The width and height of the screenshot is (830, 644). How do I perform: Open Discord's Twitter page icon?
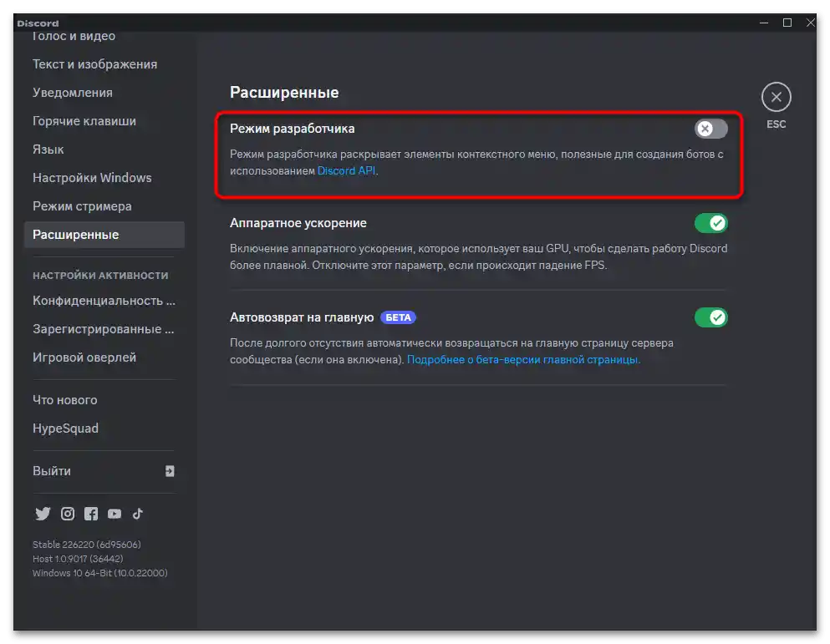point(43,514)
